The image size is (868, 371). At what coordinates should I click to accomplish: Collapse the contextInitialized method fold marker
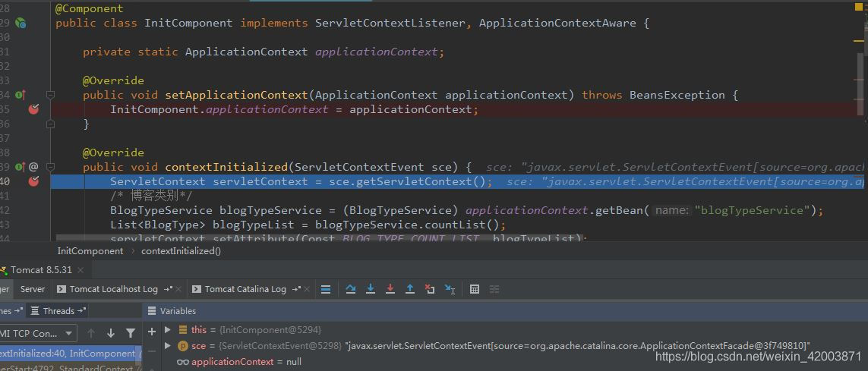click(50, 166)
